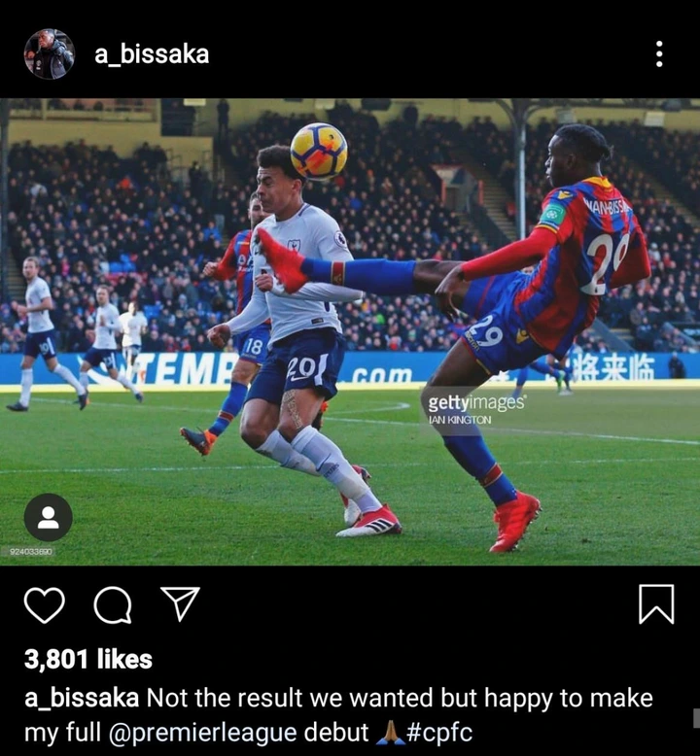Open a_bissaka's profile picture avatar

[x=50, y=54]
